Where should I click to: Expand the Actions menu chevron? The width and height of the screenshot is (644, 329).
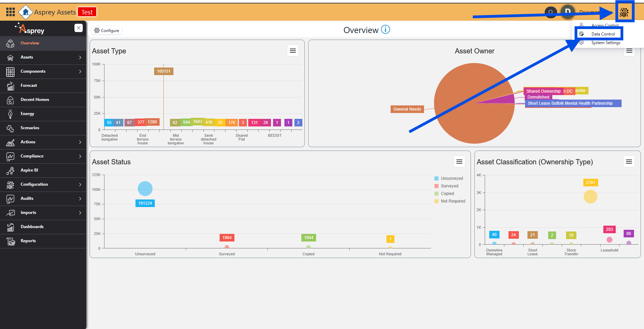80,142
